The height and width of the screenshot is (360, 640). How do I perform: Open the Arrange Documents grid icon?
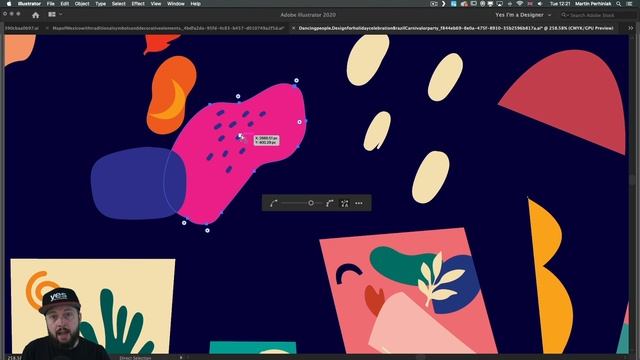coord(52,14)
